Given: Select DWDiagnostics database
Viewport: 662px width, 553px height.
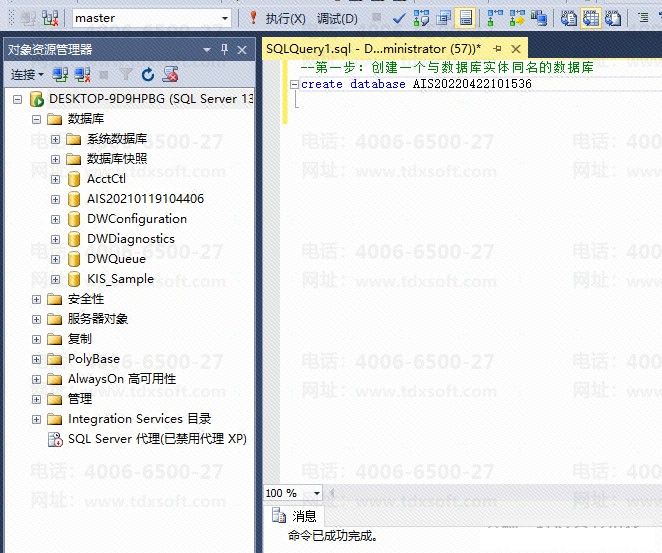Looking at the screenshot, I should (130, 239).
